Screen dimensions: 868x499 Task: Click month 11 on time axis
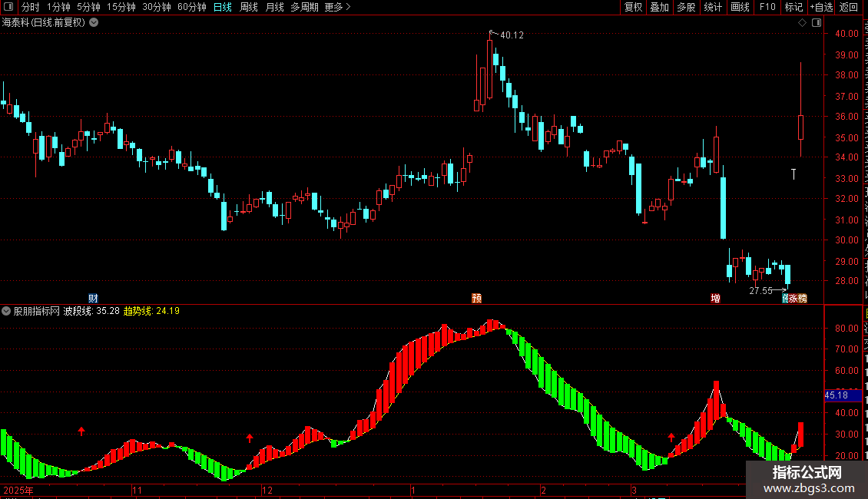(x=137, y=490)
